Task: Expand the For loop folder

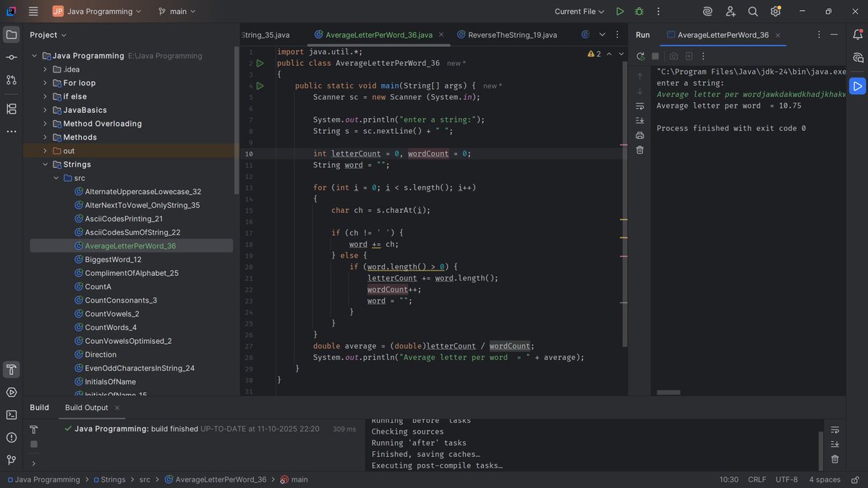Action: [x=45, y=83]
